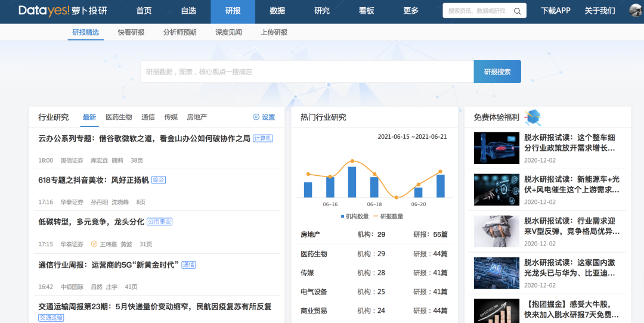
Task: Select the 传媒 industry tab
Action: (171, 117)
